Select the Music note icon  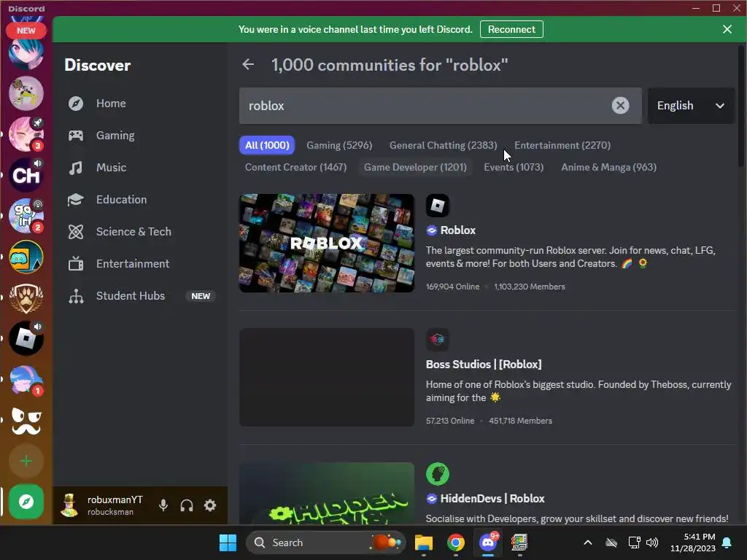point(76,168)
